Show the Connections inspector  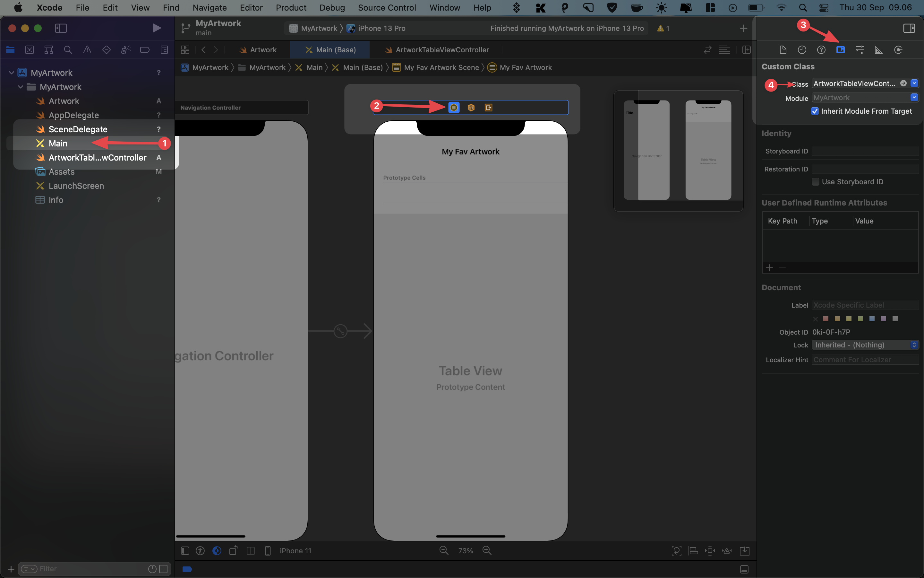(x=898, y=50)
